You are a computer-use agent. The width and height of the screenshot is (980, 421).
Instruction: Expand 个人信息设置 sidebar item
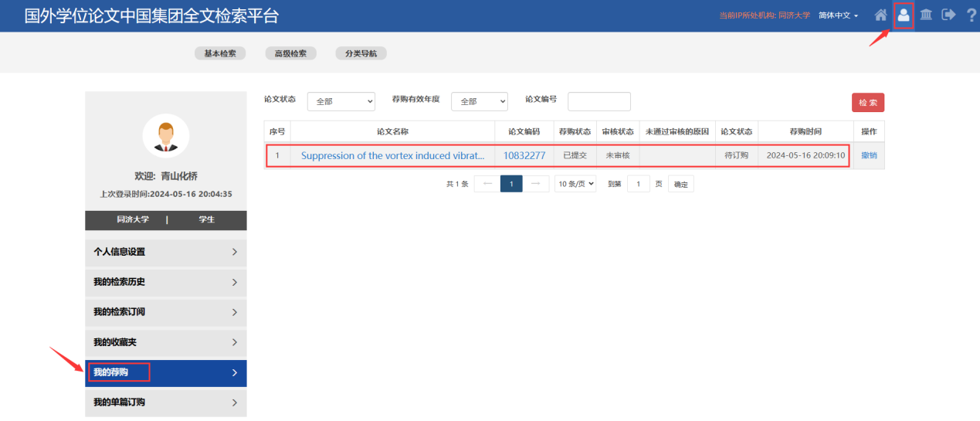click(x=166, y=252)
